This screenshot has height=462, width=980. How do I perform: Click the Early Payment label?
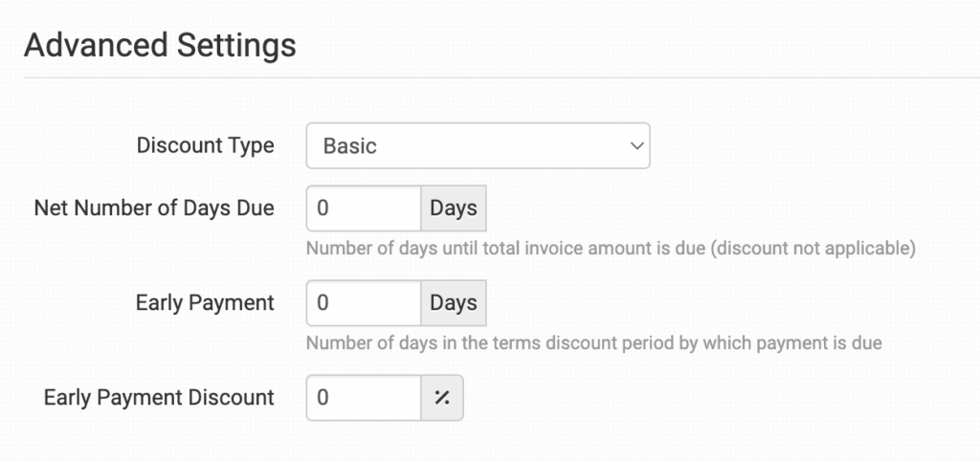(x=205, y=303)
